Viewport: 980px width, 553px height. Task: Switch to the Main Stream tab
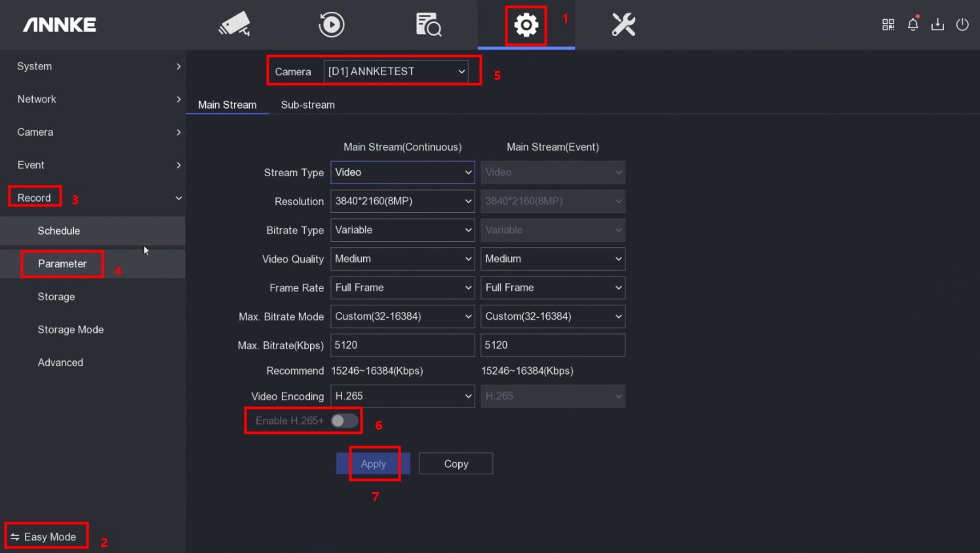(x=227, y=105)
